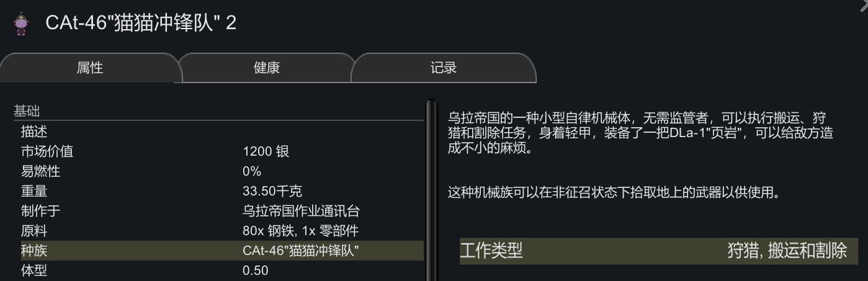The height and width of the screenshot is (281, 868).
Task: Click the CAt-46 mech portrait icon
Action: pos(22,24)
